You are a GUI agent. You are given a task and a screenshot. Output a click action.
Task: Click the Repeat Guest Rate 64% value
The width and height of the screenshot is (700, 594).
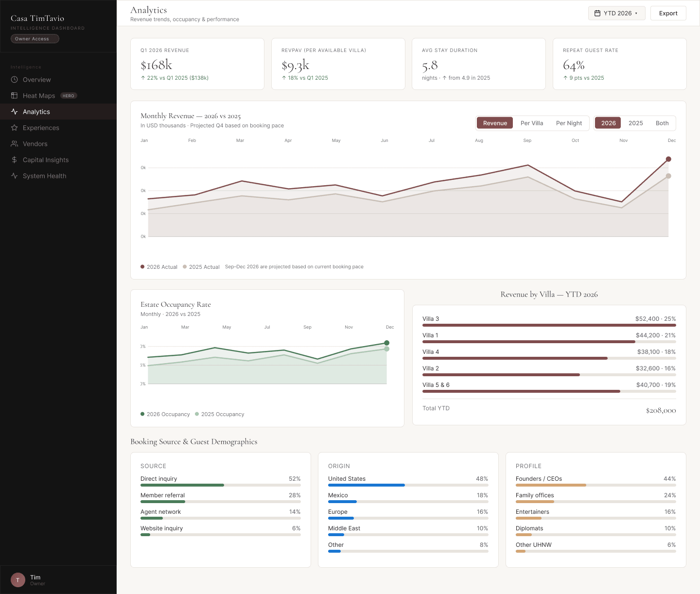coord(574,65)
